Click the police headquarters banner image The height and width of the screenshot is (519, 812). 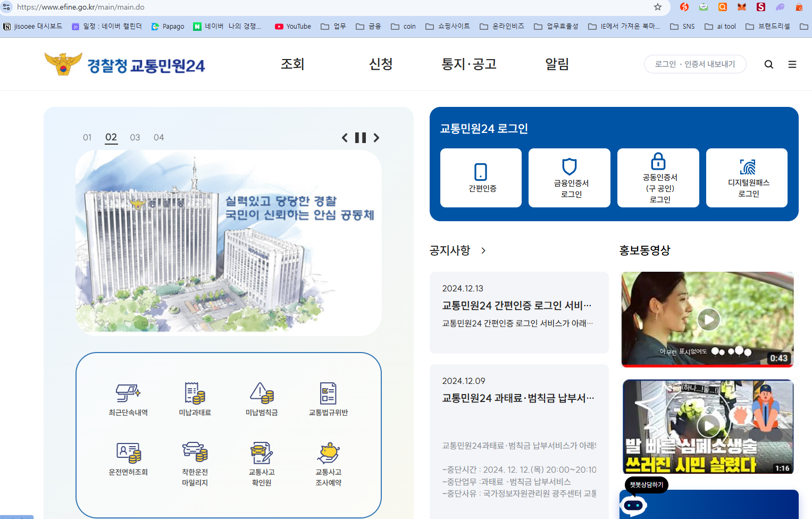pos(229,242)
